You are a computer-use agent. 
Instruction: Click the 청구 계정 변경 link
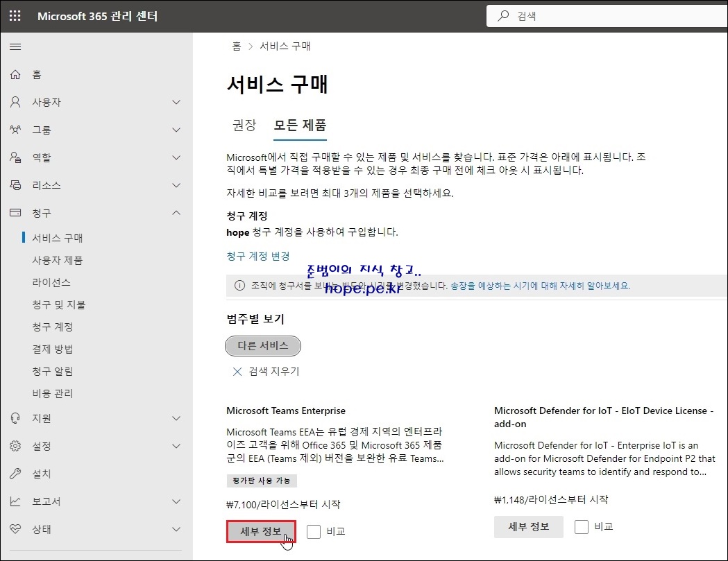click(x=258, y=256)
